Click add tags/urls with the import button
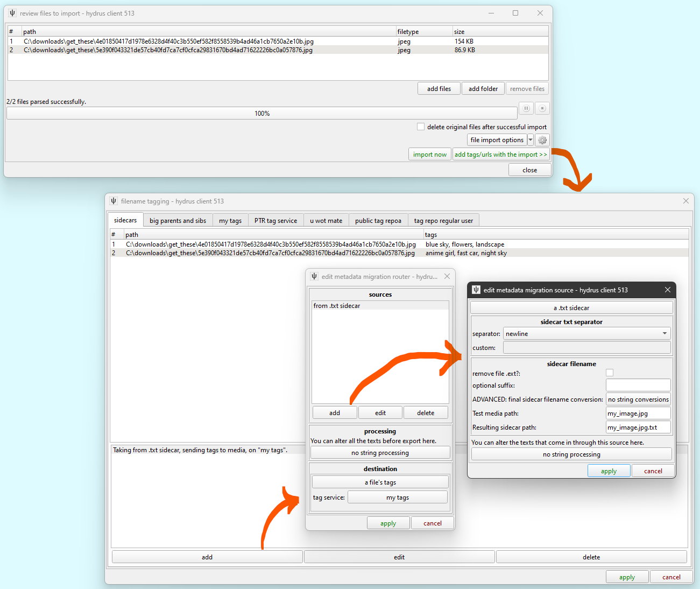The width and height of the screenshot is (700, 589). coord(501,155)
